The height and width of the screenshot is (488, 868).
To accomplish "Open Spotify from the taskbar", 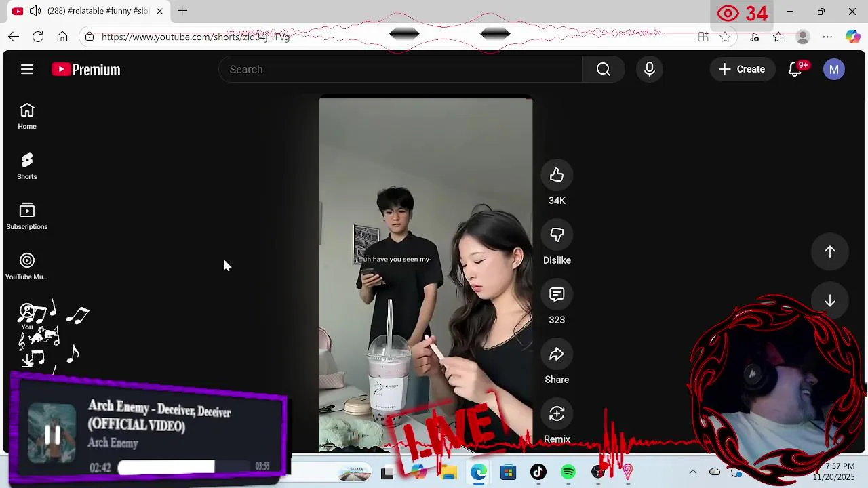I will click(x=568, y=473).
